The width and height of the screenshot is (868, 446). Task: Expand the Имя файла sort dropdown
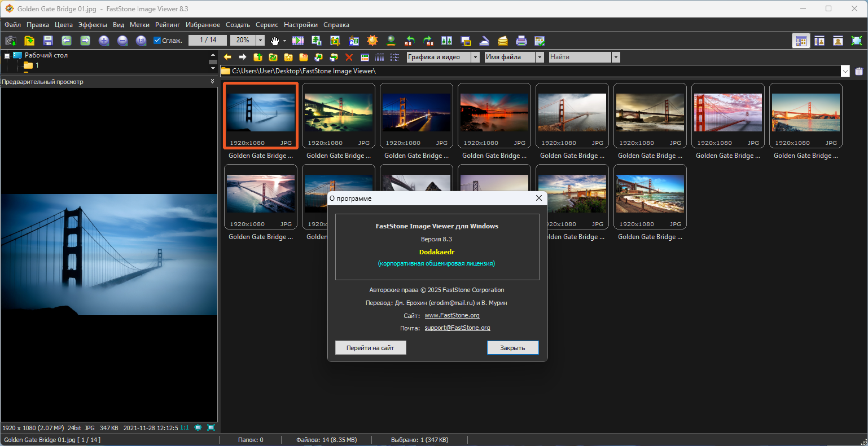point(540,57)
